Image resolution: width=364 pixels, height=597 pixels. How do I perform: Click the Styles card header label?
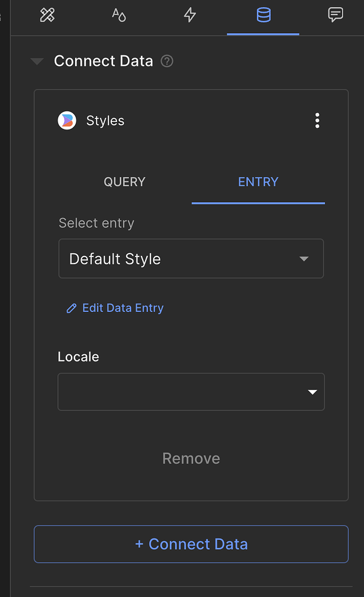pyautogui.click(x=105, y=120)
